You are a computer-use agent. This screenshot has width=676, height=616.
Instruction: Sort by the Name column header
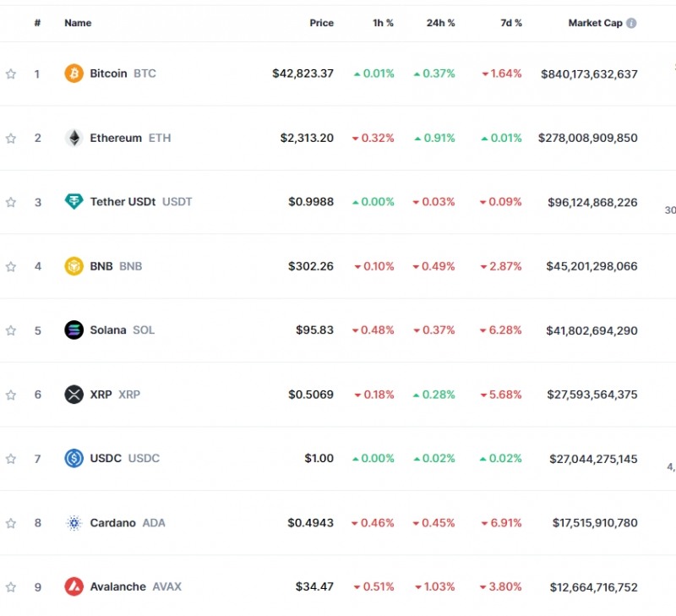(78, 24)
